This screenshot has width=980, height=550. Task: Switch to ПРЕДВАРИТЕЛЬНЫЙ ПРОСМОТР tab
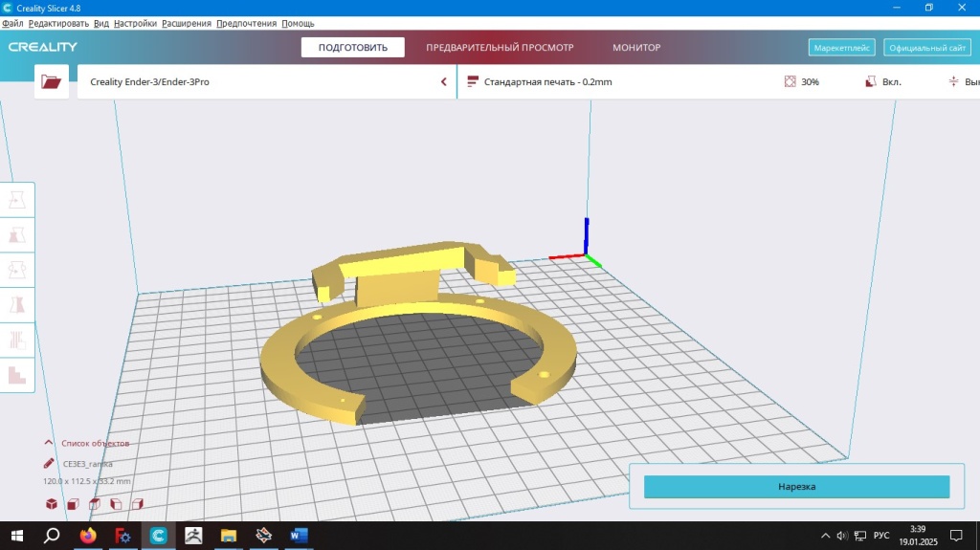pyautogui.click(x=500, y=47)
